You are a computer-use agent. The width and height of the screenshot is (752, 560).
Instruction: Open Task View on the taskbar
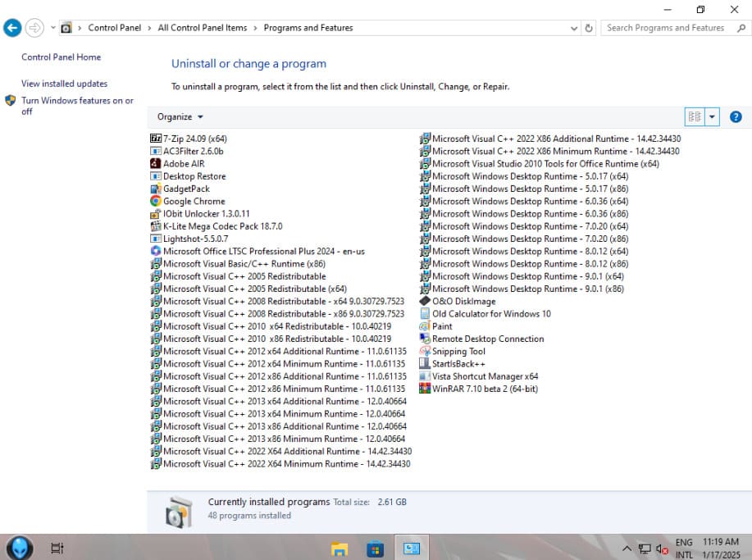(57, 548)
